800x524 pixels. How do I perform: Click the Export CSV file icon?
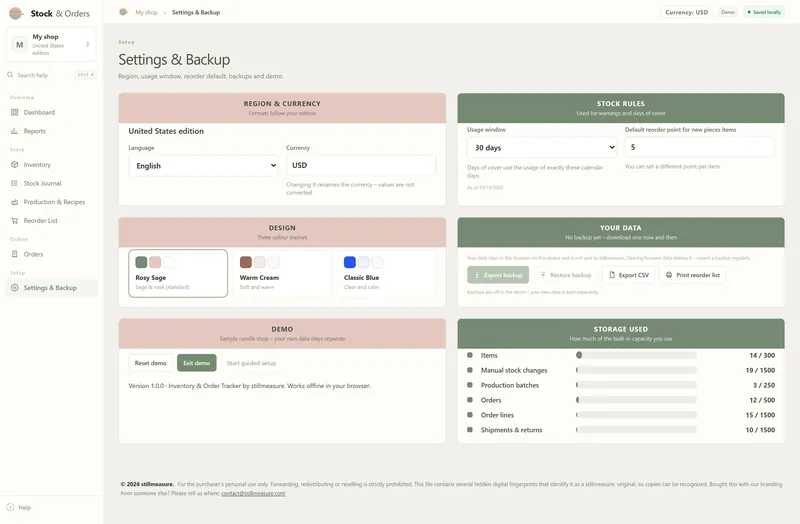click(612, 275)
